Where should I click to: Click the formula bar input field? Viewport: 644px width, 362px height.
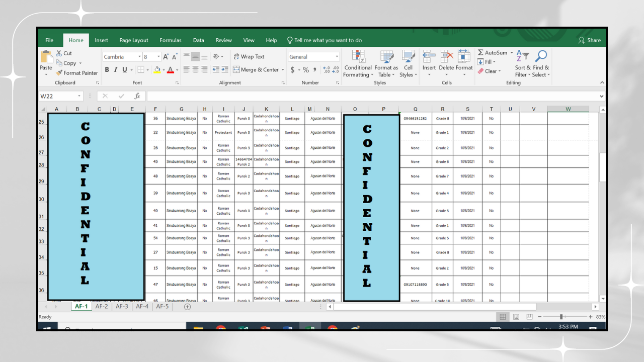tap(372, 96)
